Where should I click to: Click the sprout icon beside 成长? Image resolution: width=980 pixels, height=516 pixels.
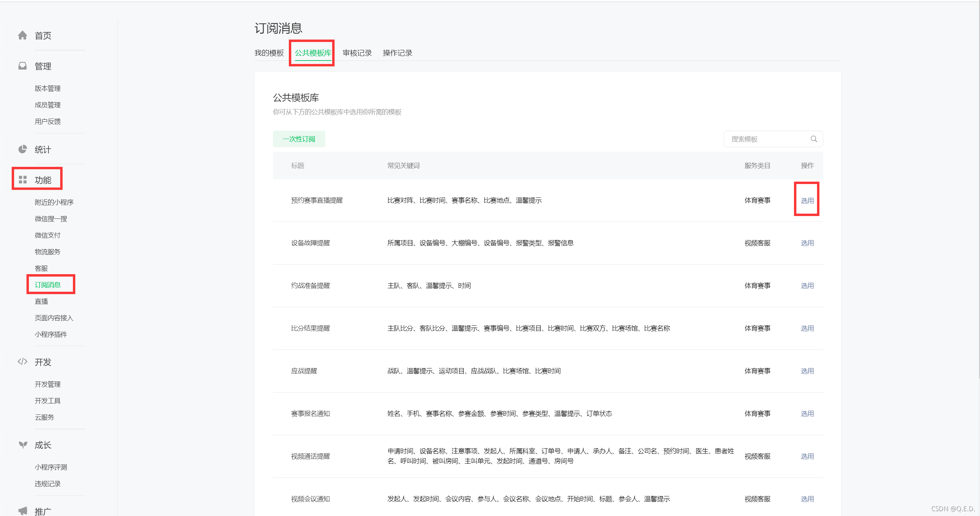point(23,444)
